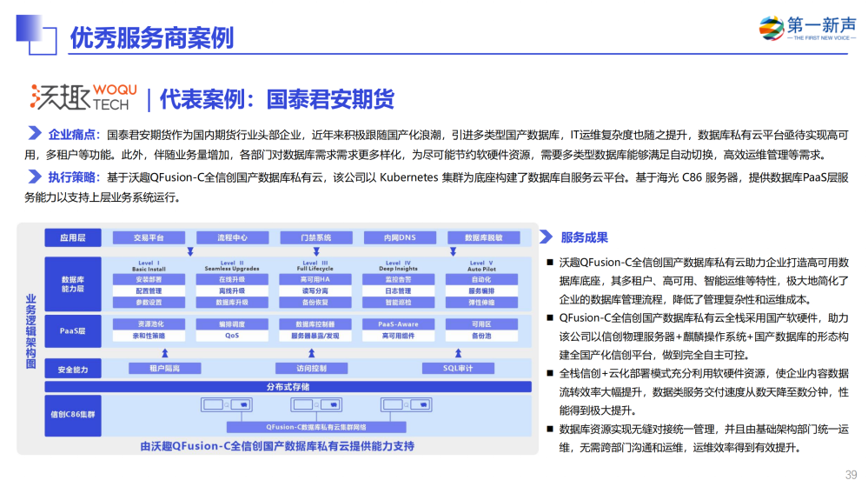The image size is (868, 487).
Task: Click the PaaS-Aware box
Action: coord(399,324)
